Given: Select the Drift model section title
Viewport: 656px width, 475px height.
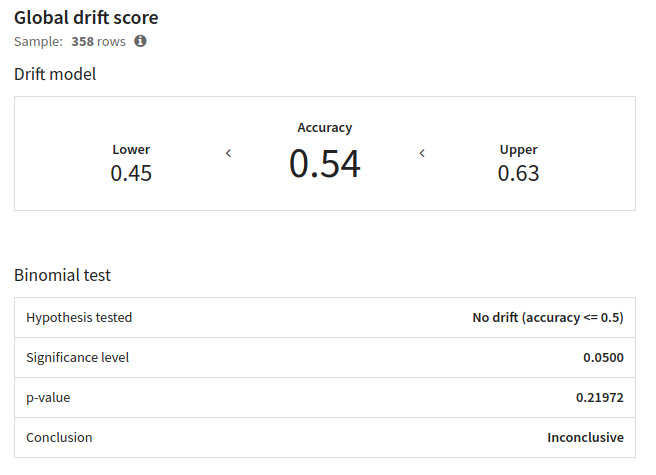Looking at the screenshot, I should tap(55, 74).
